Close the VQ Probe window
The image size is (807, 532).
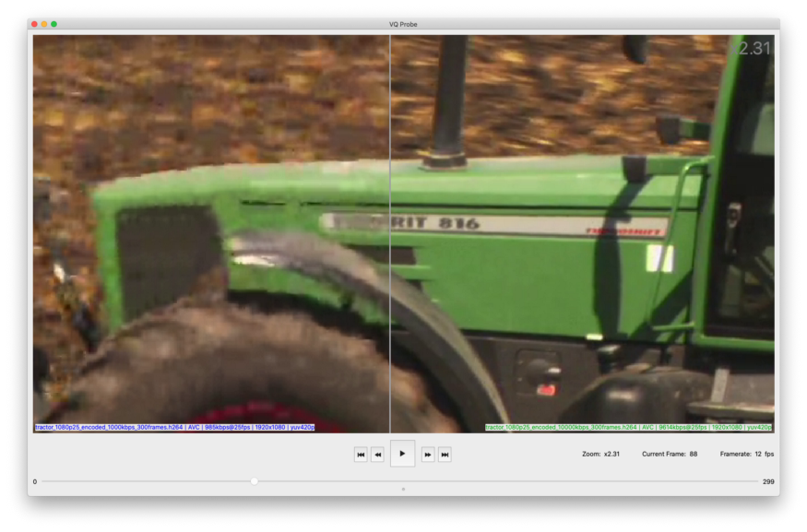pos(34,24)
